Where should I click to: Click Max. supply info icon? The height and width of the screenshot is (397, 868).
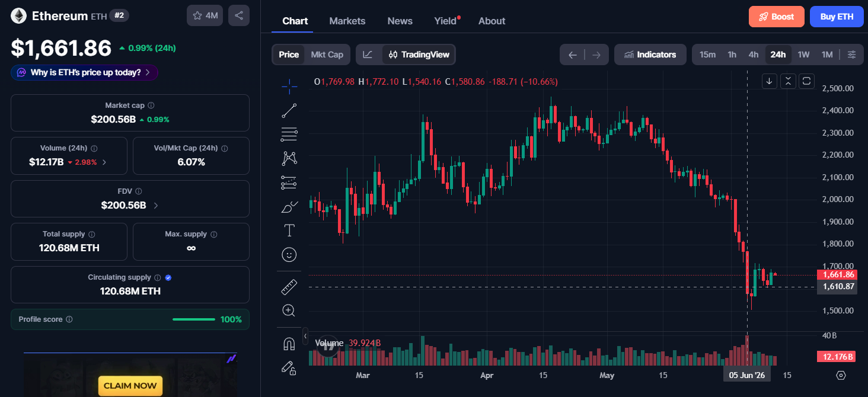[213, 235]
